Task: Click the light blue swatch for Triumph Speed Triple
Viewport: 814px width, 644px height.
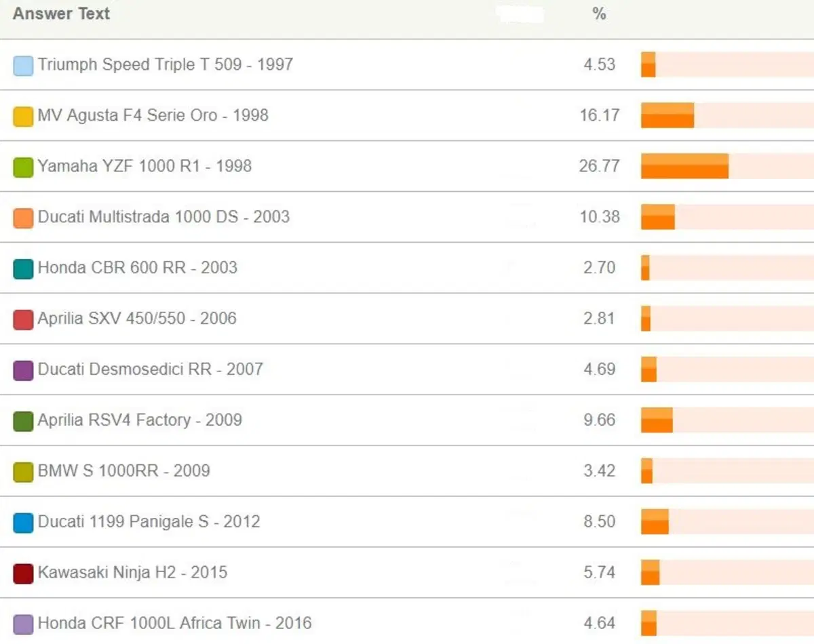Action: click(23, 66)
